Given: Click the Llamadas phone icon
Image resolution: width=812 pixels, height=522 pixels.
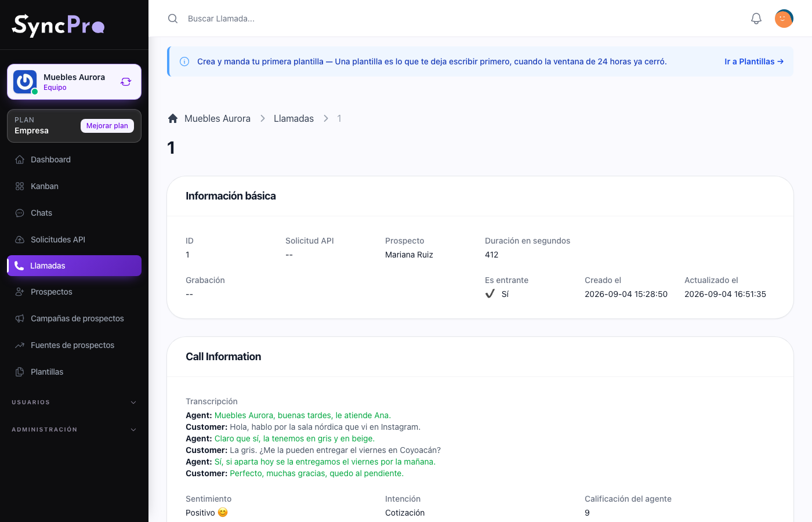Looking at the screenshot, I should coord(19,266).
